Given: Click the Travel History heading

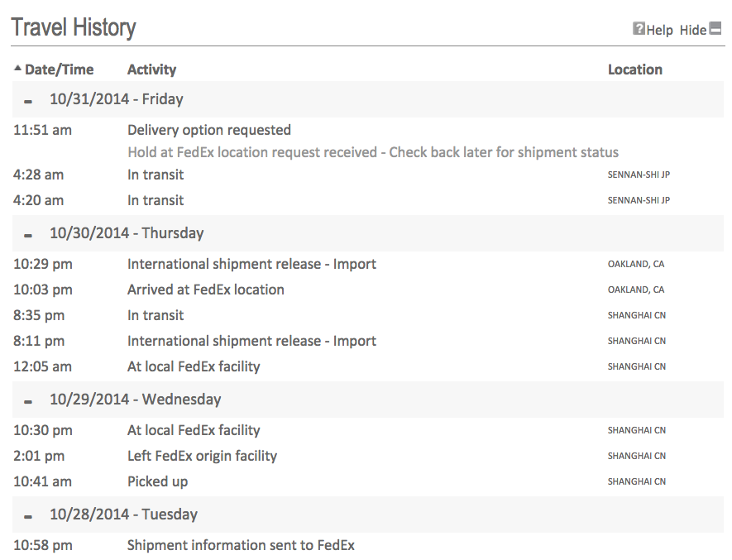Looking at the screenshot, I should click(x=74, y=27).
